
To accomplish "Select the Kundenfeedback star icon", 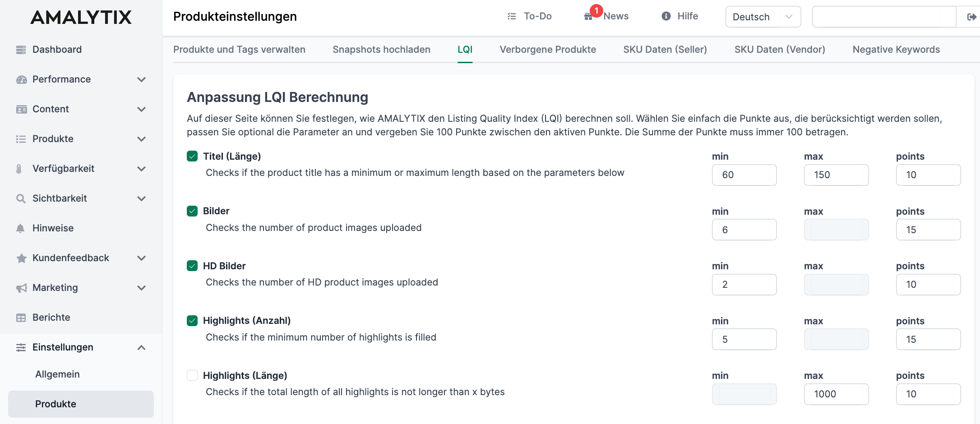I will [21, 258].
